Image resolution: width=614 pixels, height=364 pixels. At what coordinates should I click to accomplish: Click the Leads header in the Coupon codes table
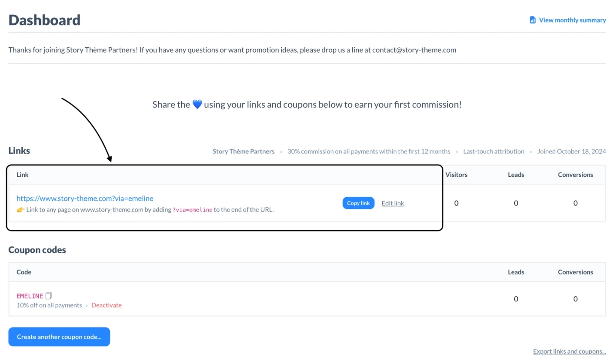coord(516,272)
